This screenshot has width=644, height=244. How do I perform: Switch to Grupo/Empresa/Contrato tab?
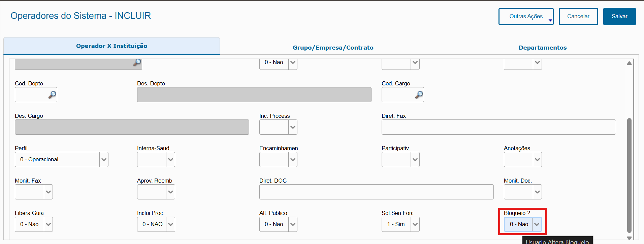(x=333, y=48)
